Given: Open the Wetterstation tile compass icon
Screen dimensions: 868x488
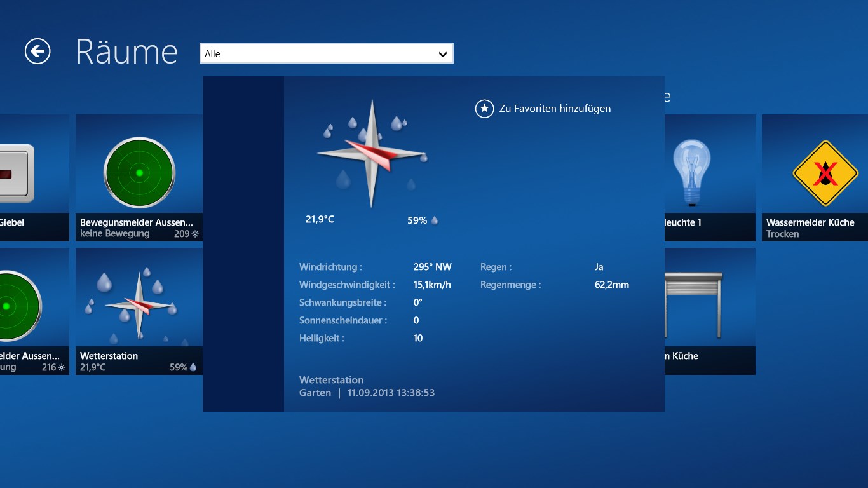Looking at the screenshot, I should (139, 306).
